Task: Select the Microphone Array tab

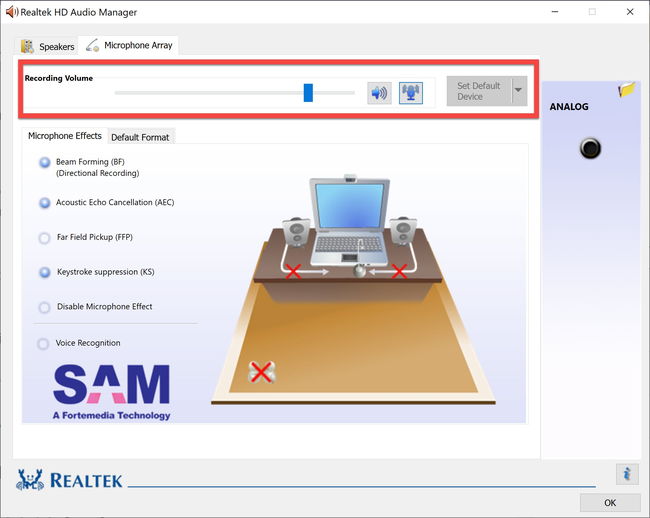Action: click(x=129, y=45)
